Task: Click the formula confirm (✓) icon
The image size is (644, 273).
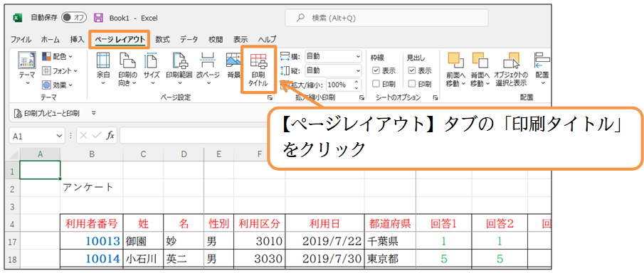Action: click(x=97, y=136)
